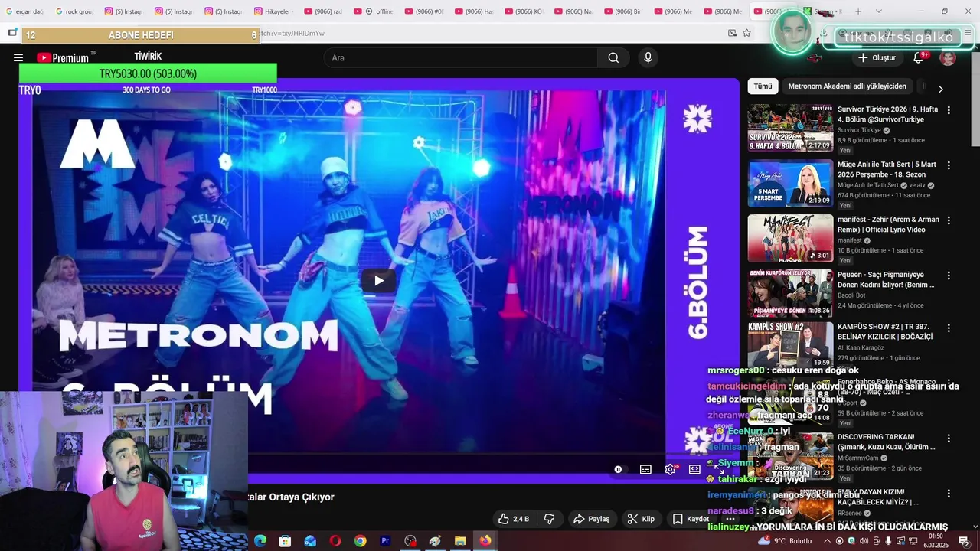Open options for manifest Zehir lyric video
This screenshot has width=980, height=551.
click(949, 220)
